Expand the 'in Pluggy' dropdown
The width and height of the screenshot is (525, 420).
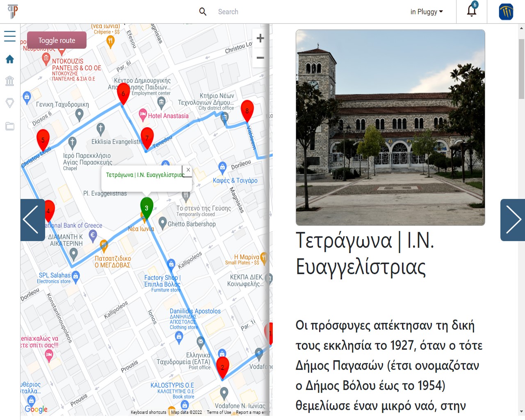427,11
